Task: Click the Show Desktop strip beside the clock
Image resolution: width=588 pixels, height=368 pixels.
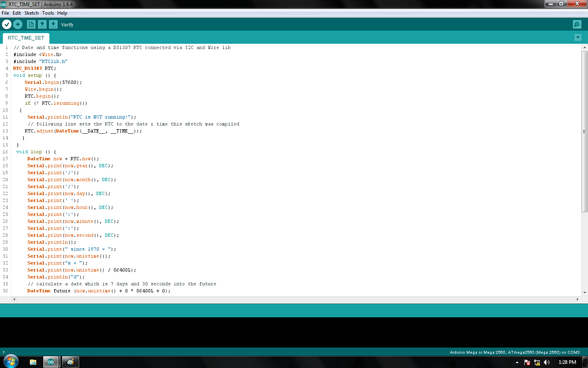Action: click(x=585, y=362)
